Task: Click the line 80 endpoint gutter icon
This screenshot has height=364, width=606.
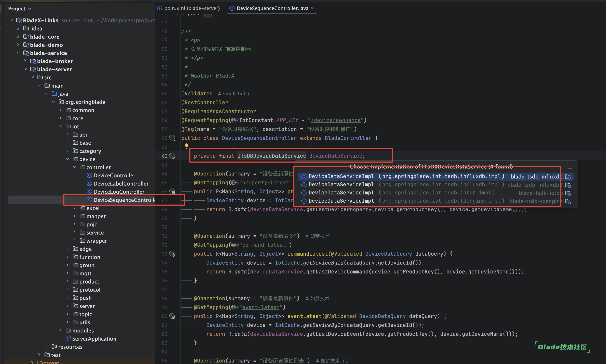Action: click(172, 316)
